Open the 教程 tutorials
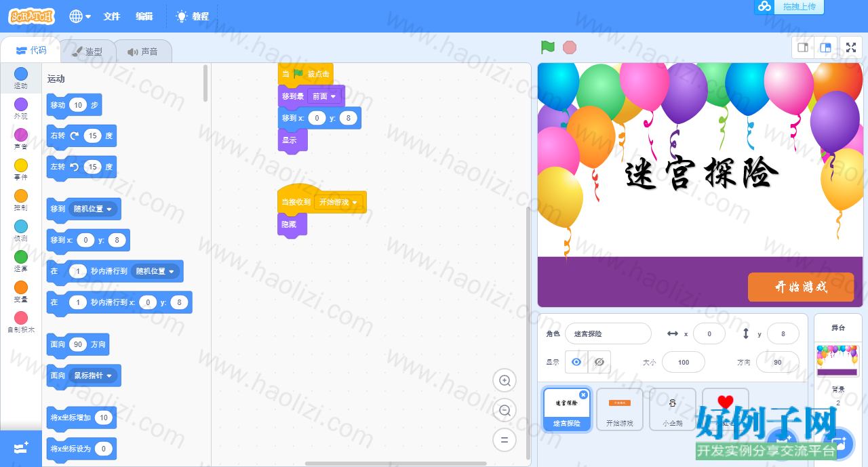The width and height of the screenshot is (868, 467). coord(193,16)
